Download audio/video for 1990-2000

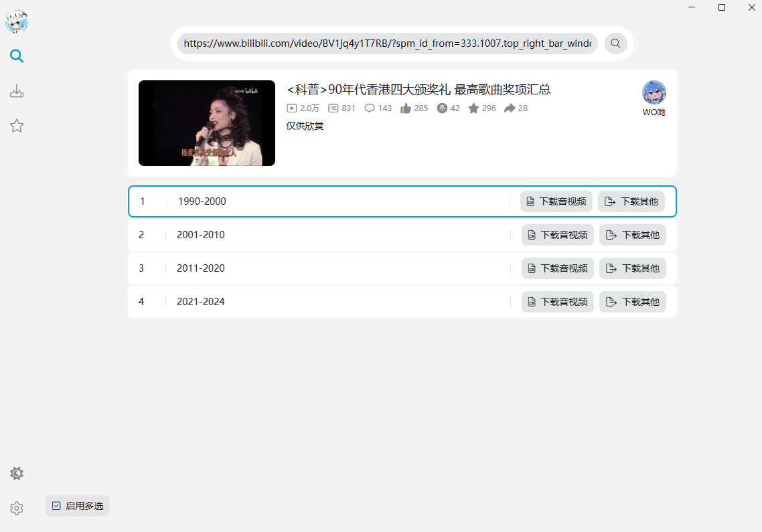(556, 201)
